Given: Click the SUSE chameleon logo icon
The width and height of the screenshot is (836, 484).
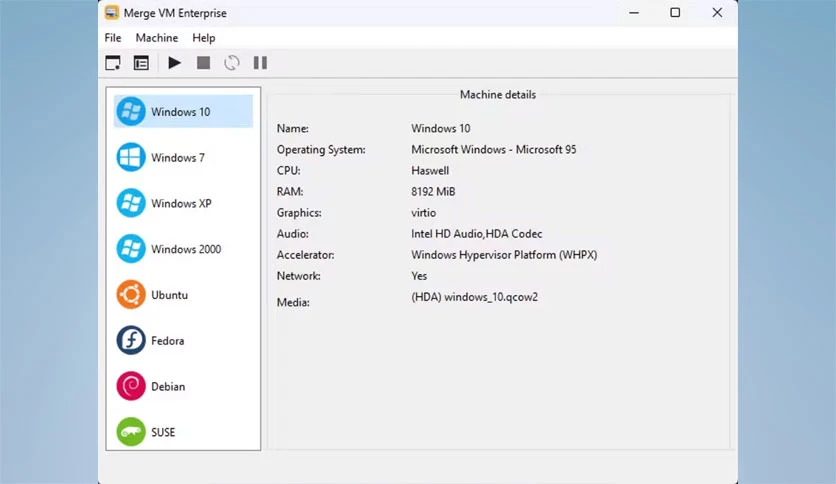Looking at the screenshot, I should (x=131, y=432).
